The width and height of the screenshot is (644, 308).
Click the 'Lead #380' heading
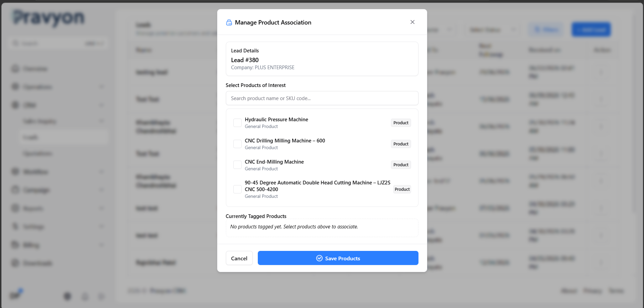tap(245, 60)
